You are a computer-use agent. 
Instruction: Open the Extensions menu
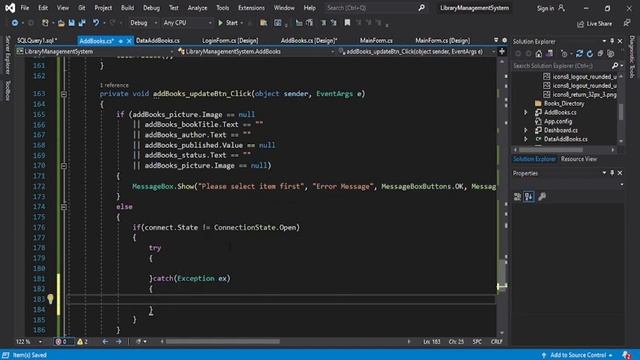251,8
